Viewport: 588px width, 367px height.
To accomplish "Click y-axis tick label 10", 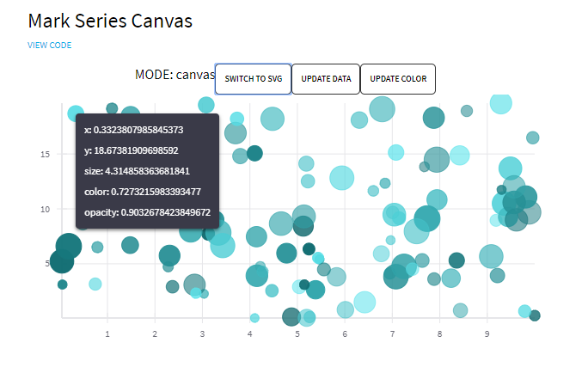I will (45, 209).
